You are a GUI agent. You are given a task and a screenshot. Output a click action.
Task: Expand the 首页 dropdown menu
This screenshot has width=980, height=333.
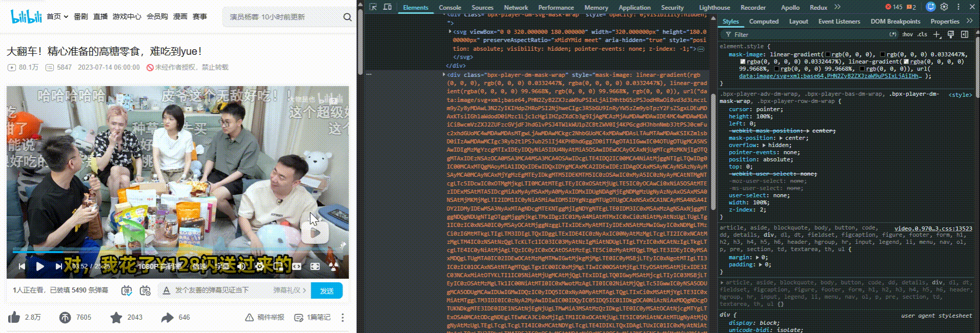(x=57, y=17)
